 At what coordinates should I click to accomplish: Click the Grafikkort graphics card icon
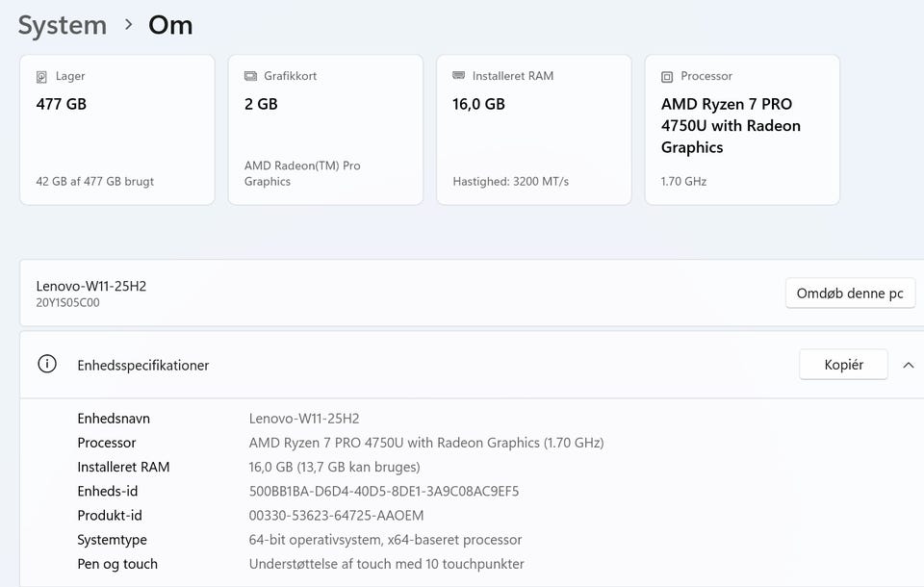tap(250, 76)
